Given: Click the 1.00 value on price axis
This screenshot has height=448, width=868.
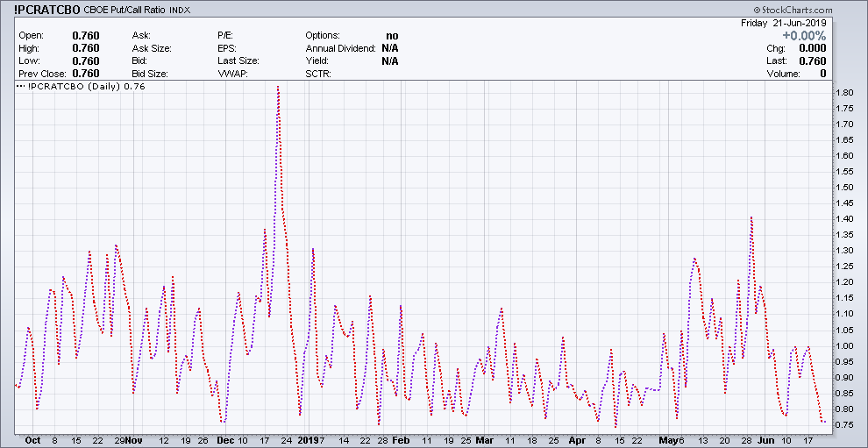Looking at the screenshot, I should pyautogui.click(x=843, y=345).
